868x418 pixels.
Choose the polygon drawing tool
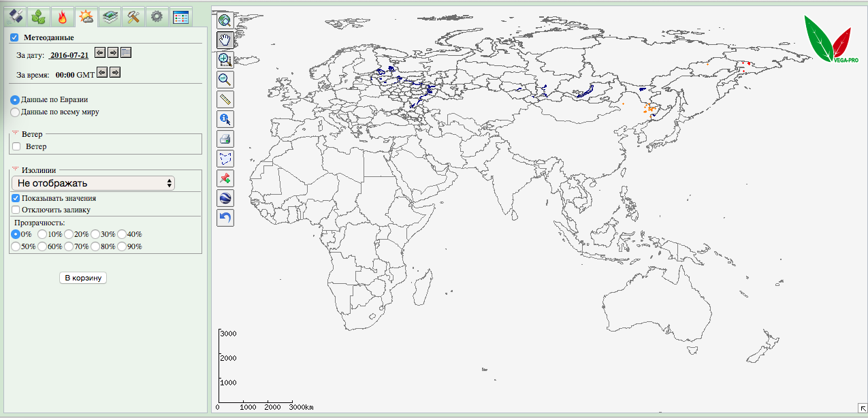click(x=225, y=159)
